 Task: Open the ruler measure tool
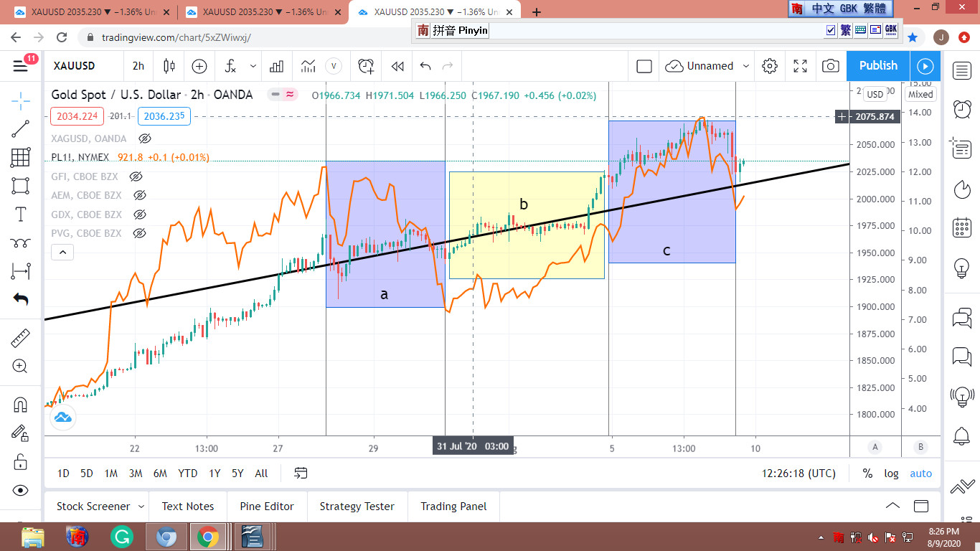click(x=20, y=338)
